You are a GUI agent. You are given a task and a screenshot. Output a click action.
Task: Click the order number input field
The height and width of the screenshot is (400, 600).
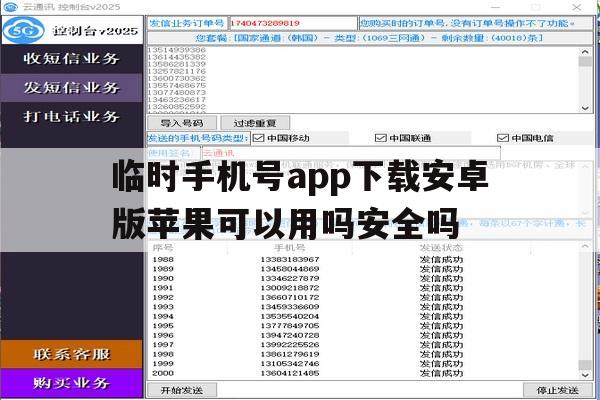293,23
